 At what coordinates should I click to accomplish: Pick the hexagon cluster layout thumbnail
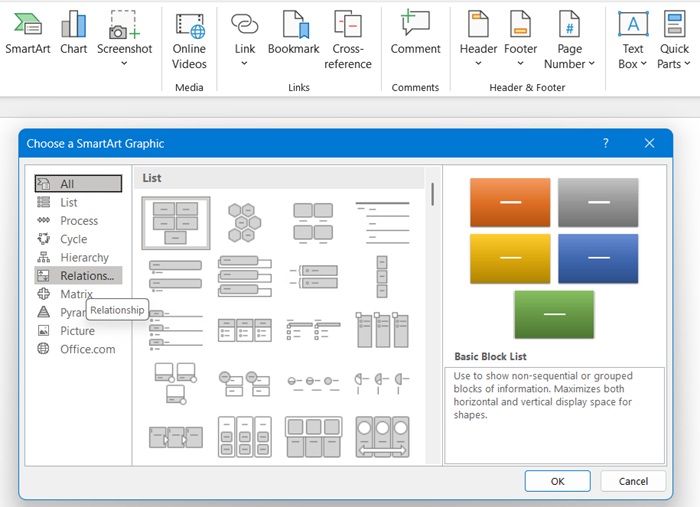[x=245, y=223]
